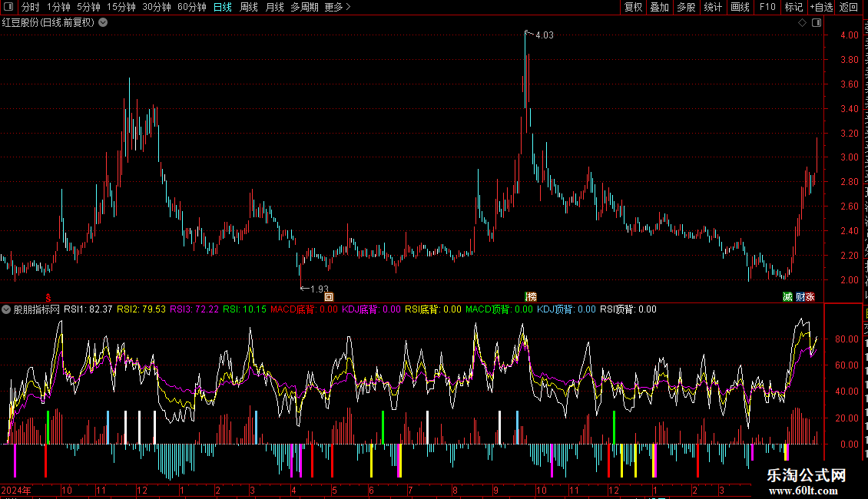Select the 30分钟 period
This screenshot has width=868, height=499.
[x=157, y=7]
